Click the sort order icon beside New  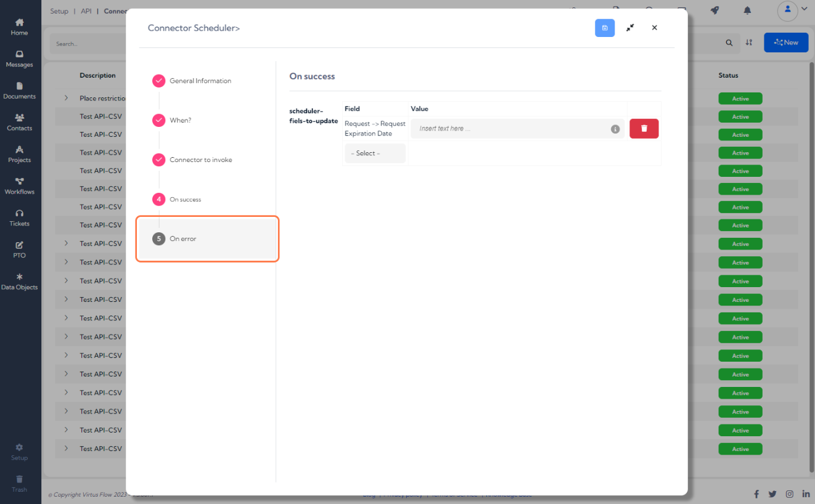[749, 43]
